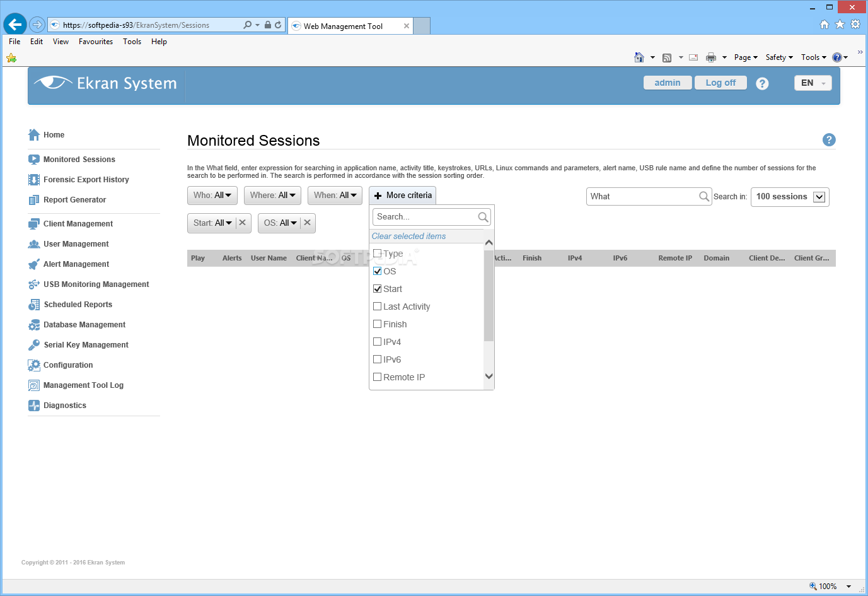Open the Scheduled Reports link
Viewport: 868px width, 596px height.
78,305
